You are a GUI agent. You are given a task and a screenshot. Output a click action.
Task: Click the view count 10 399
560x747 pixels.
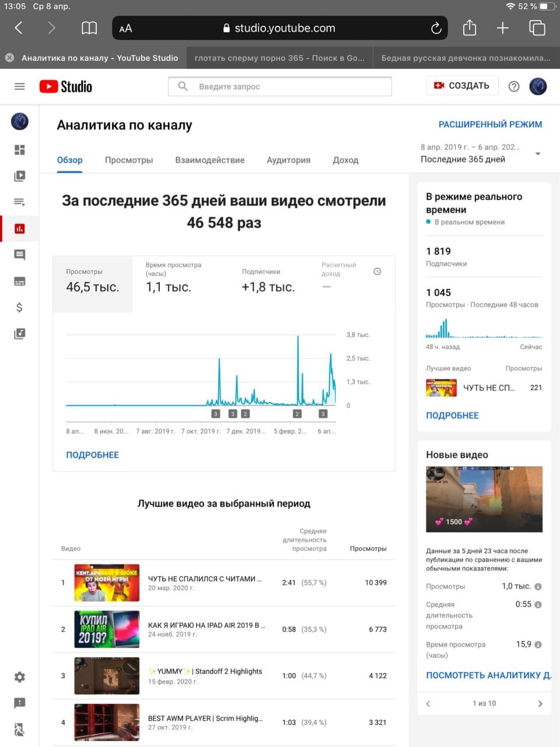coord(376,582)
